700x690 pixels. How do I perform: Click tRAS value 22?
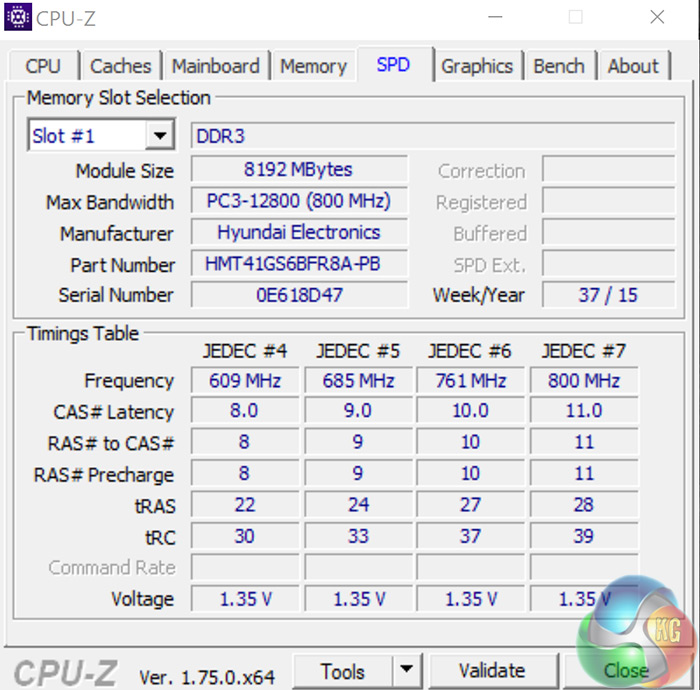click(245, 505)
